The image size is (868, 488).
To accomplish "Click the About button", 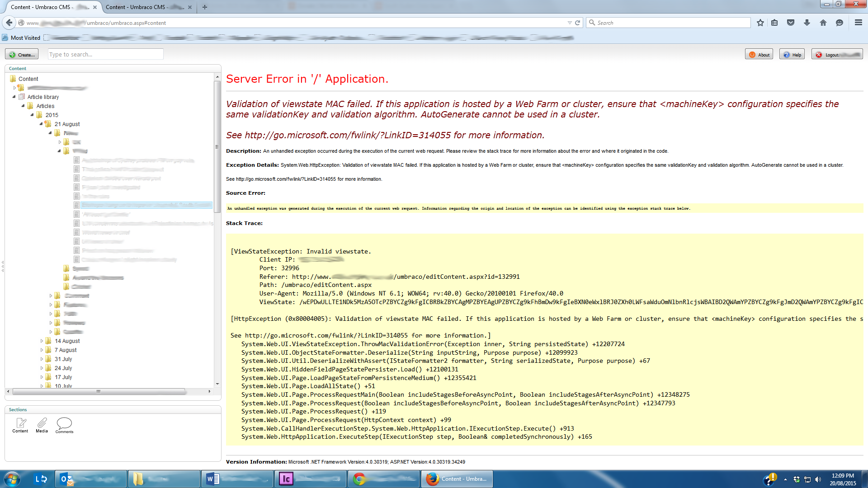I will point(759,55).
